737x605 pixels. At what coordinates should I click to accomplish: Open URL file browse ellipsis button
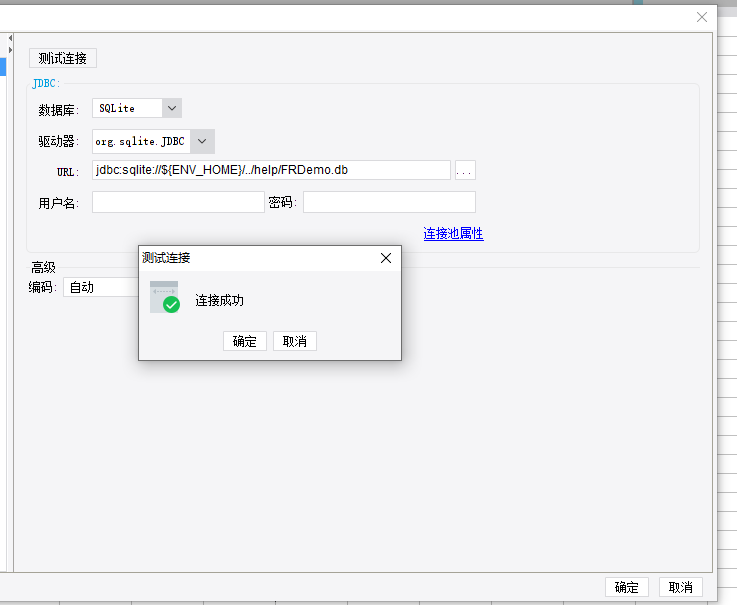pos(465,170)
